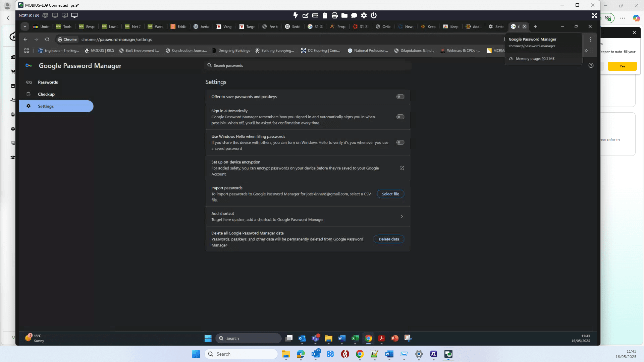Click the Search passwords field
Screen dimensions: 644x362
click(x=307, y=65)
